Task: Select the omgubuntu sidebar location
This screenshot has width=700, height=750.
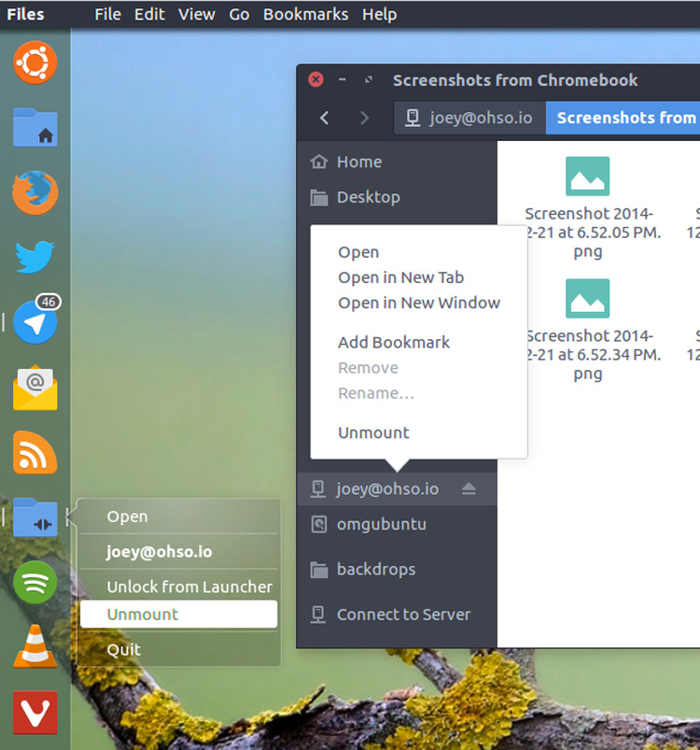Action: (381, 524)
